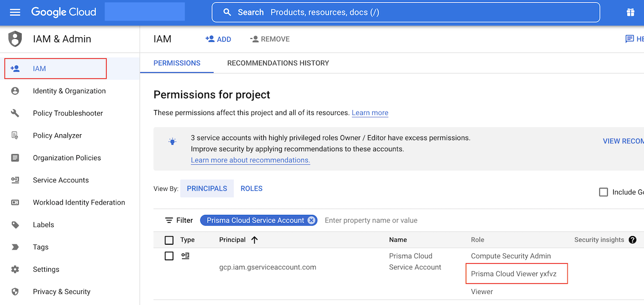Click the Workload Identity Federation icon
Viewport: 644px width, 305px height.
tap(15, 202)
